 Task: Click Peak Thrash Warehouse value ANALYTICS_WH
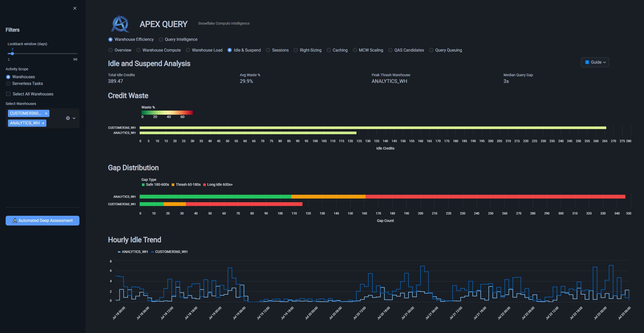click(x=389, y=81)
